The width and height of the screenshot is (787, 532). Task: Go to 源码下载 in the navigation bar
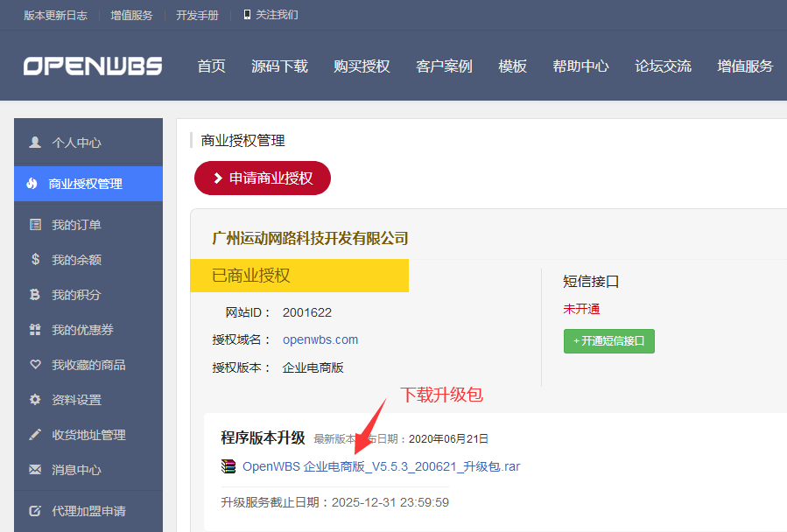click(x=279, y=66)
